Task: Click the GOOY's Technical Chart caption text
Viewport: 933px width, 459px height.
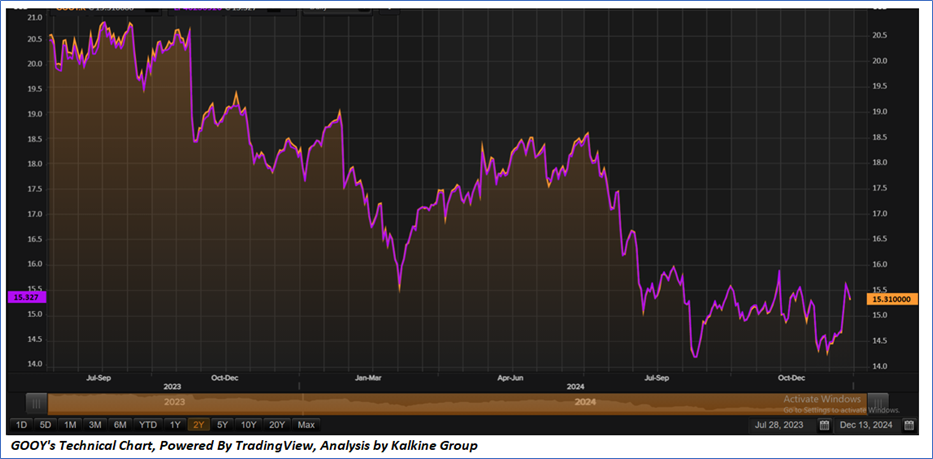Action: tap(244, 445)
